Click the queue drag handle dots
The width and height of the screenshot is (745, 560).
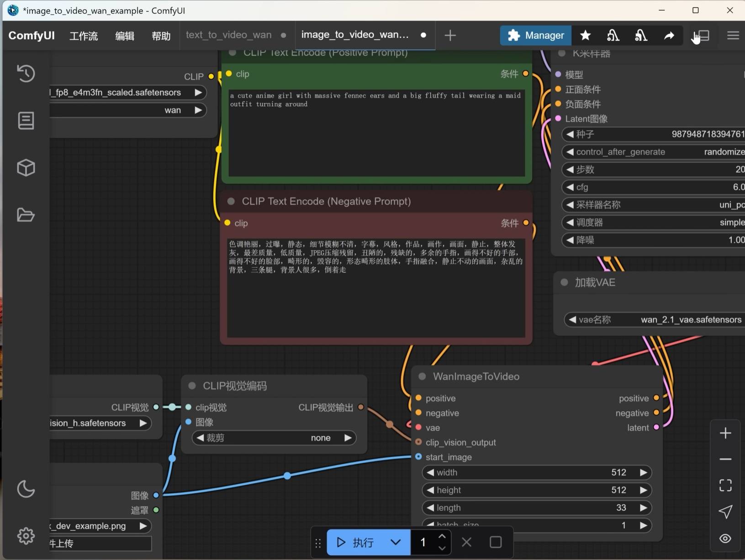click(318, 543)
